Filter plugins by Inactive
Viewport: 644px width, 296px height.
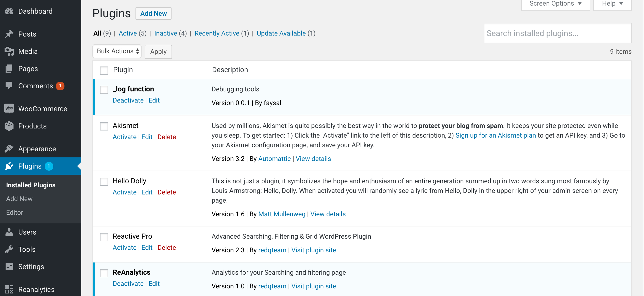pos(165,33)
